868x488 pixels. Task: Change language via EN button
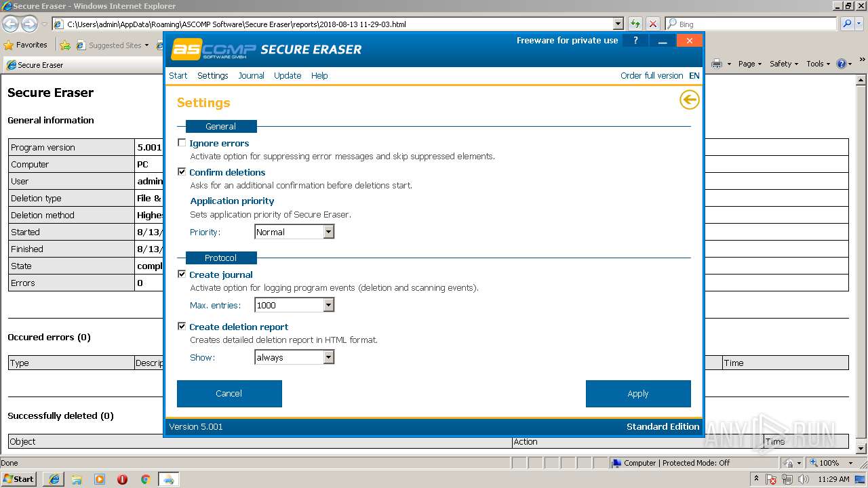(694, 75)
